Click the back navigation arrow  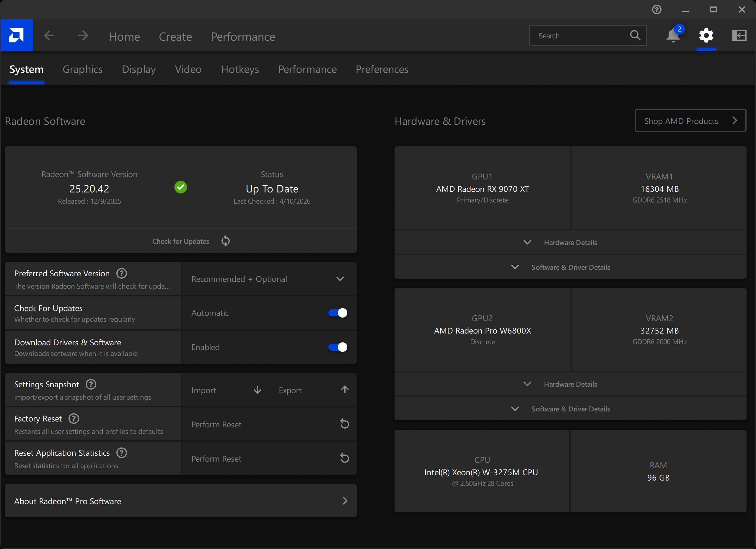(x=49, y=35)
